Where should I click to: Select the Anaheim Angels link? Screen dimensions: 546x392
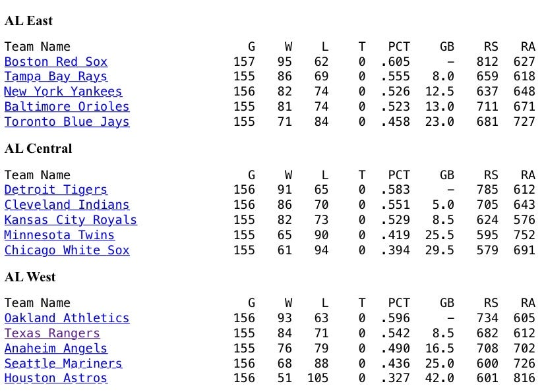point(55,348)
